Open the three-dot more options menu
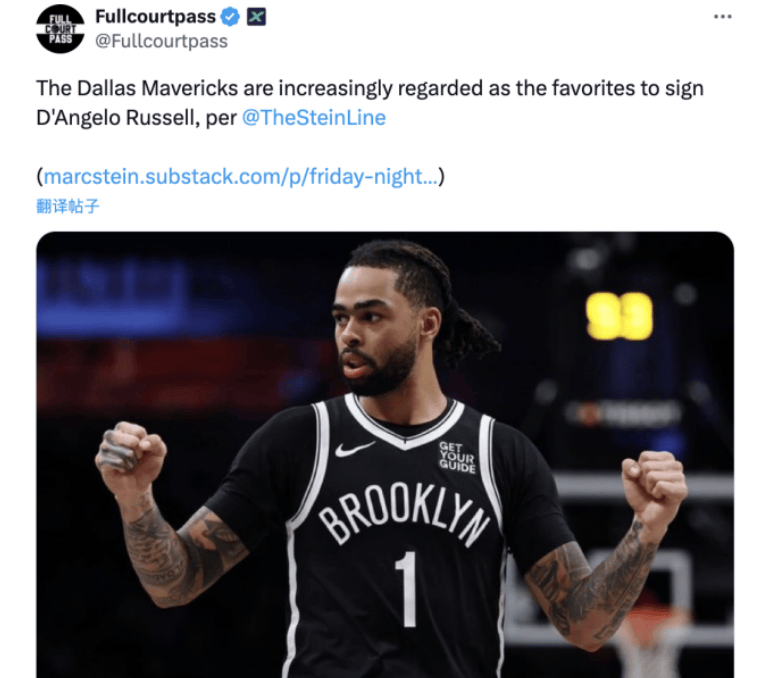This screenshot has height=678, width=776. [723, 17]
